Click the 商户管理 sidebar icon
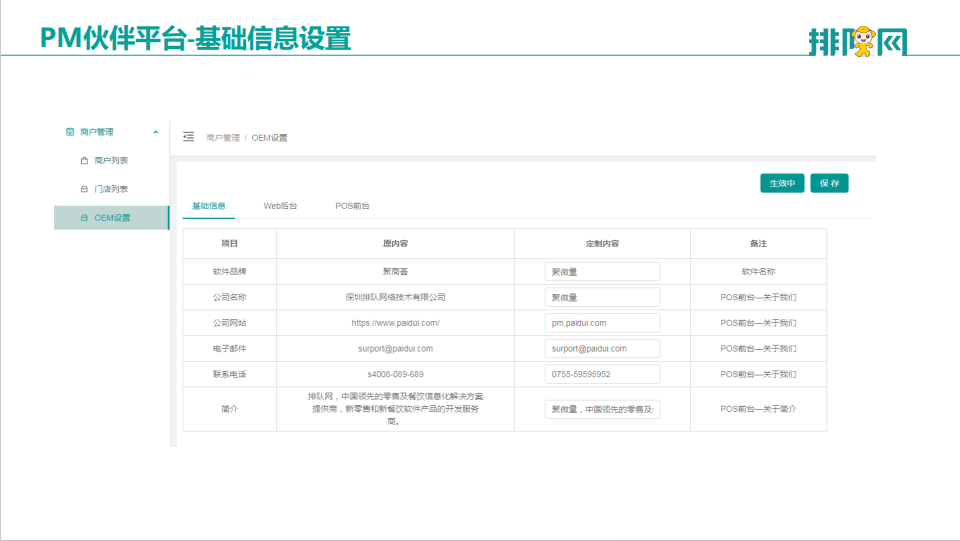This screenshot has height=541, width=960. pos(70,132)
